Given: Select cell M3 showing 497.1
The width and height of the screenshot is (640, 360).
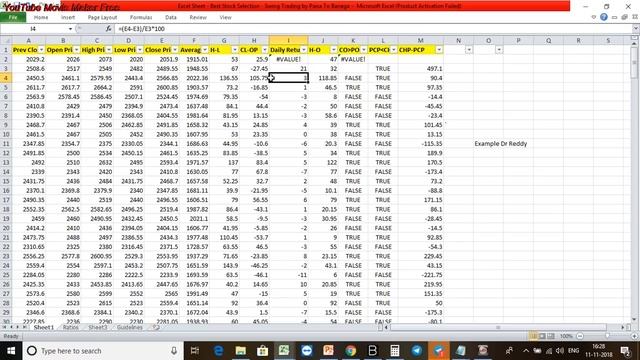Looking at the screenshot, I should (x=420, y=69).
